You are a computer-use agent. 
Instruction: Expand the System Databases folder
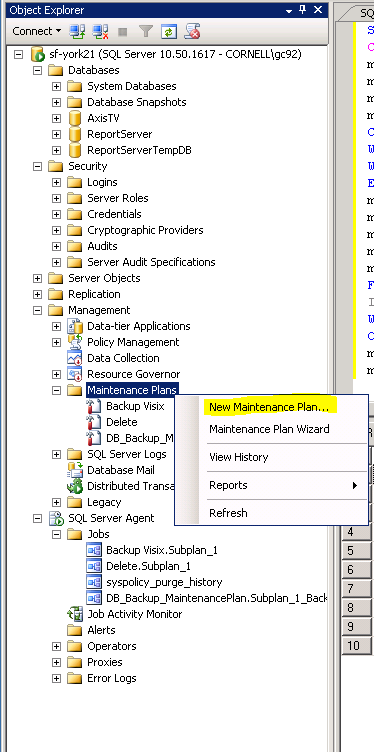coord(57,86)
